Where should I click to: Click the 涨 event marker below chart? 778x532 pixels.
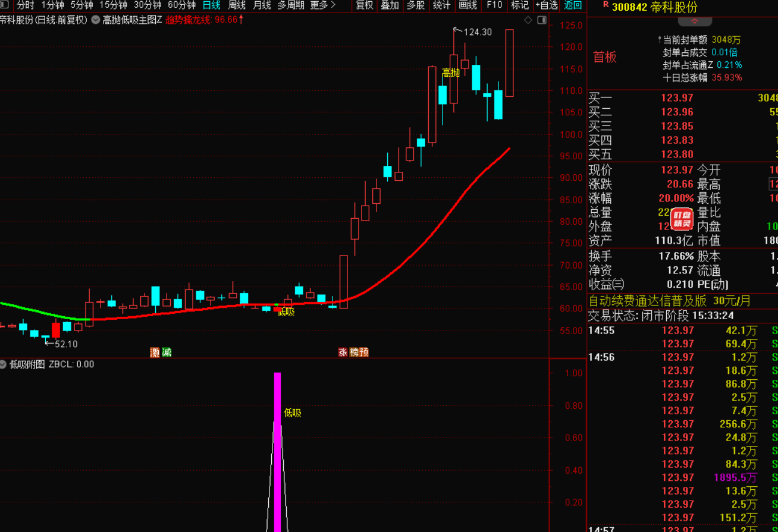pyautogui.click(x=343, y=352)
